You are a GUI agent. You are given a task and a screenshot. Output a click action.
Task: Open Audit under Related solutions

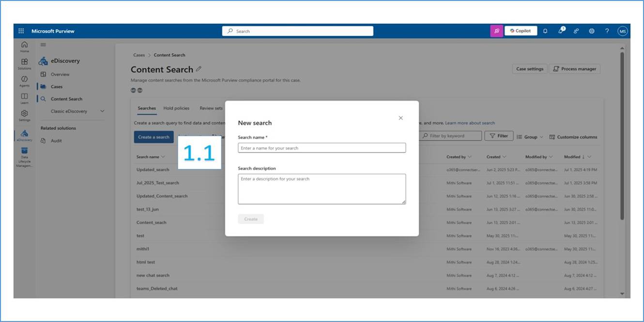coord(56,141)
